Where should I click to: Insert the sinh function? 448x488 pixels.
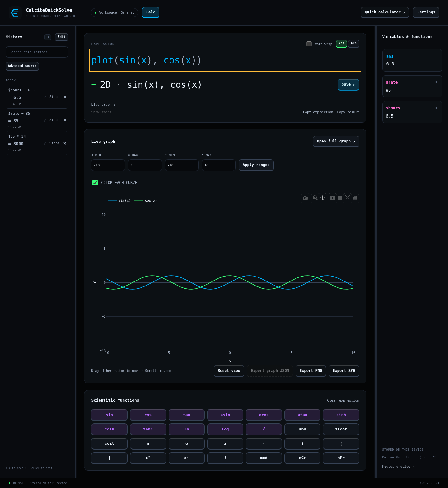pos(341,415)
